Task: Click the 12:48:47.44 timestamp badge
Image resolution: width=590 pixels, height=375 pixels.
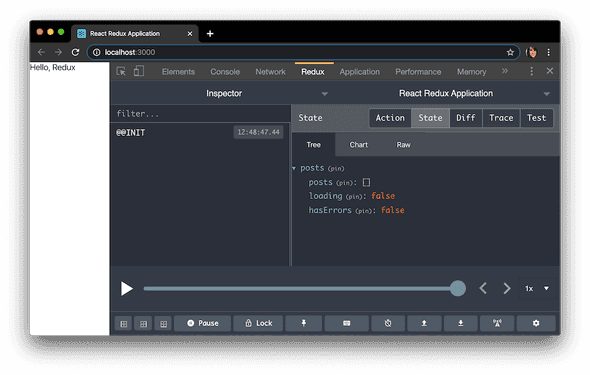Action: pos(259,132)
